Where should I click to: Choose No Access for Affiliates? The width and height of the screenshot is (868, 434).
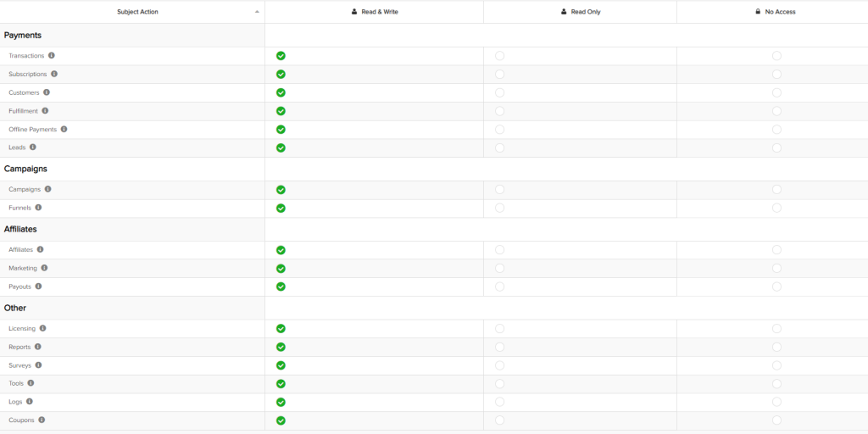coord(776,250)
